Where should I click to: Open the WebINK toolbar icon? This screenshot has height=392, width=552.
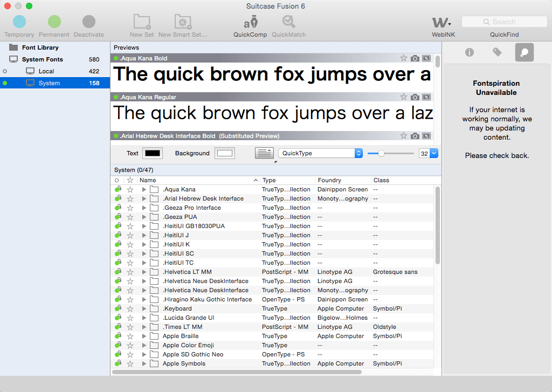pyautogui.click(x=441, y=23)
